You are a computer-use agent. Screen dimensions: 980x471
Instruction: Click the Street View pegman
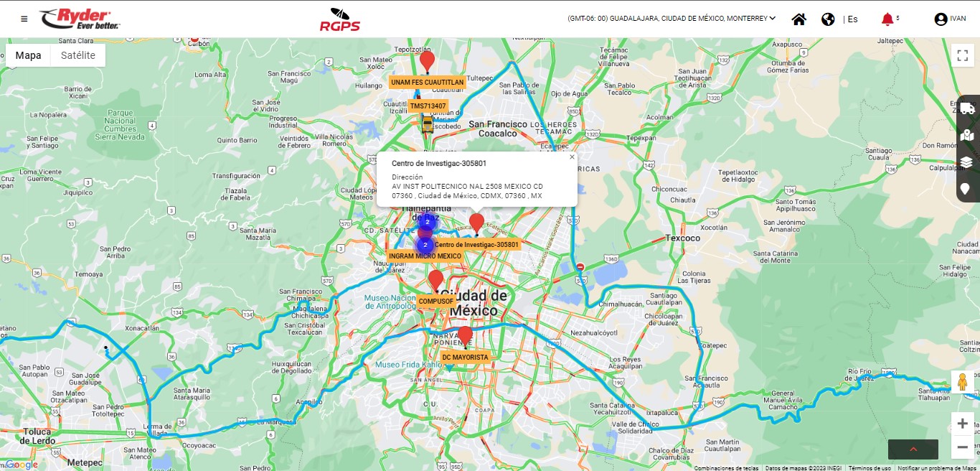click(x=962, y=382)
